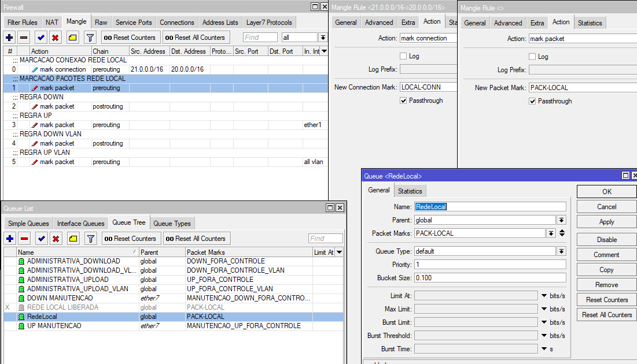Switch to the NAT tab in Firewall
Image resolution: width=637 pixels, height=364 pixels.
coord(52,23)
